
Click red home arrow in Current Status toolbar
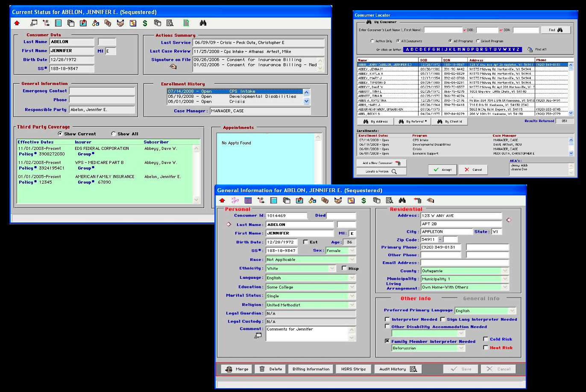17,23
